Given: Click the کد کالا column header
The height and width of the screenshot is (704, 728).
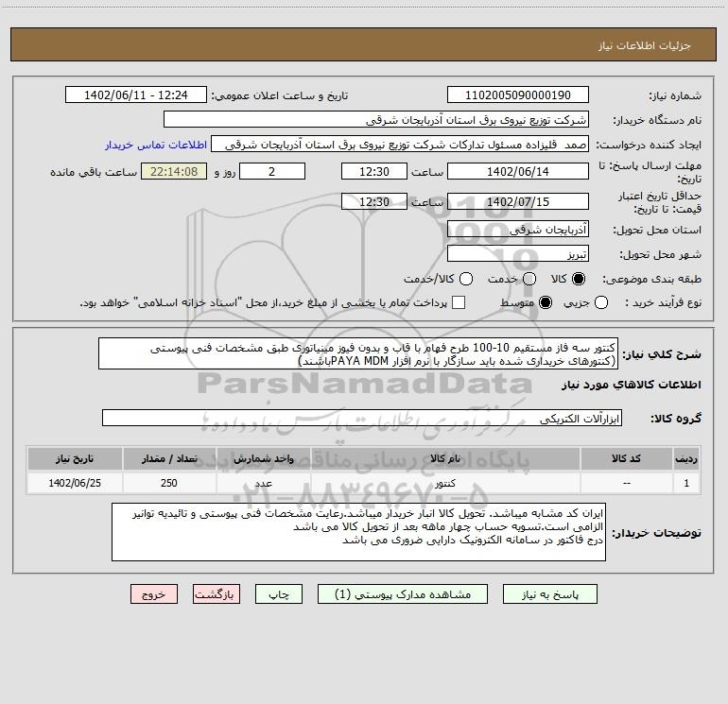Looking at the screenshot, I should [626, 459].
